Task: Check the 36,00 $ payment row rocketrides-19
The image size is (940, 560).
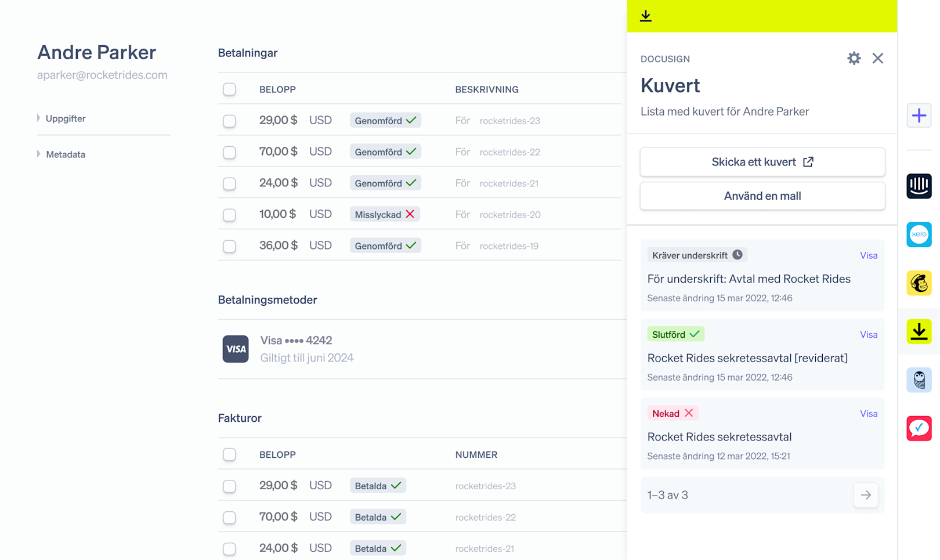Action: pyautogui.click(x=229, y=245)
